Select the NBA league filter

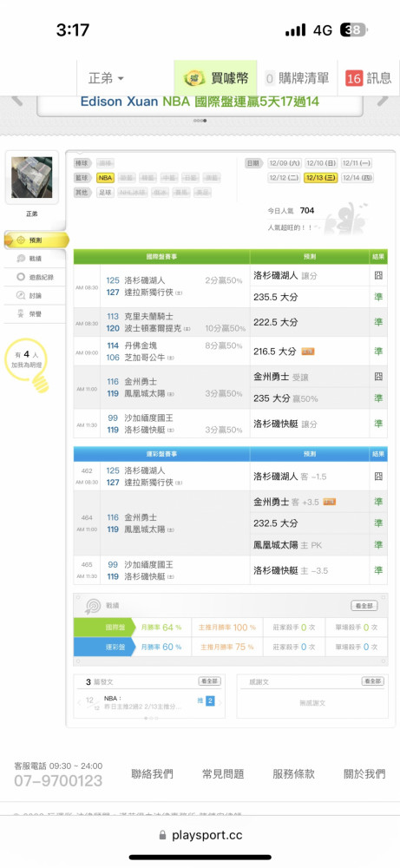[105, 178]
